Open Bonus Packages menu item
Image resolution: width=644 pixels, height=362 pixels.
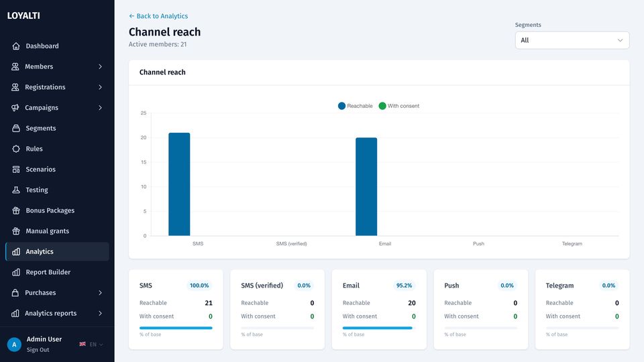(x=57, y=210)
